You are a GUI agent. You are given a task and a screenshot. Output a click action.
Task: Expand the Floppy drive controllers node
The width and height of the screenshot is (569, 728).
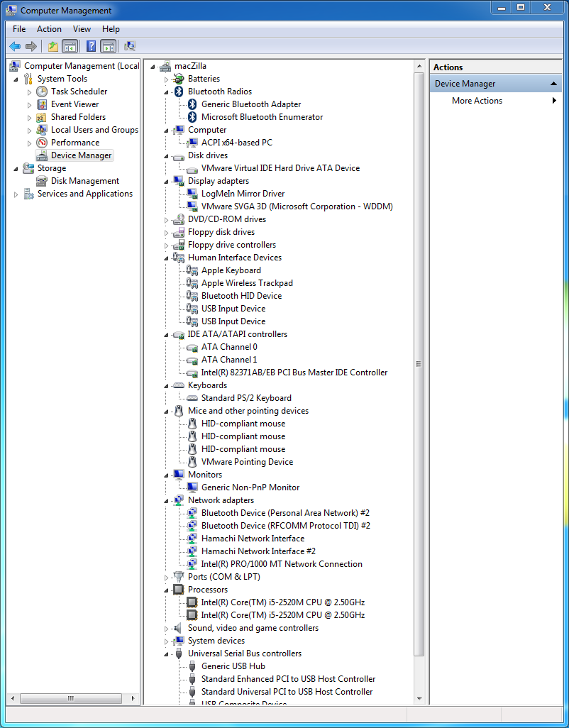[x=166, y=245]
